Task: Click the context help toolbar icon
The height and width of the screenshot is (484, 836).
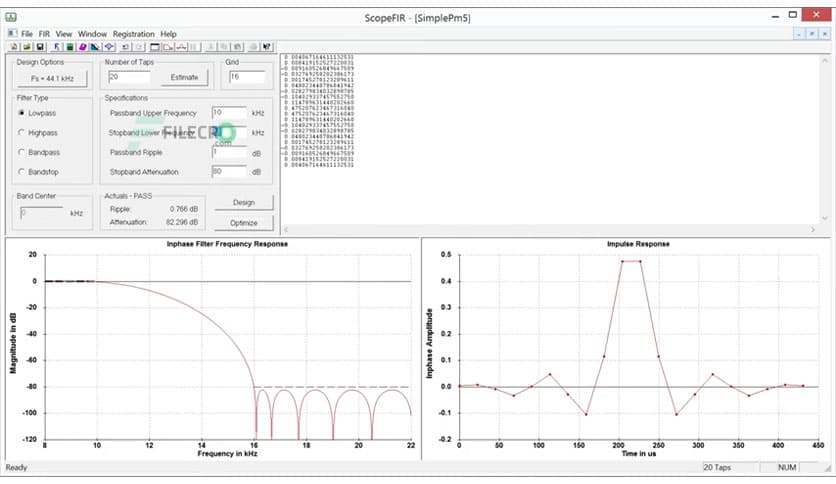Action: [x=267, y=46]
